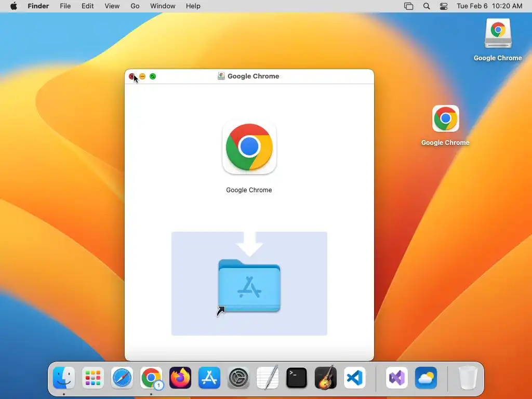This screenshot has height=399, width=532.
Task: Click the disk proxy icon in window title
Action: pos(221,76)
